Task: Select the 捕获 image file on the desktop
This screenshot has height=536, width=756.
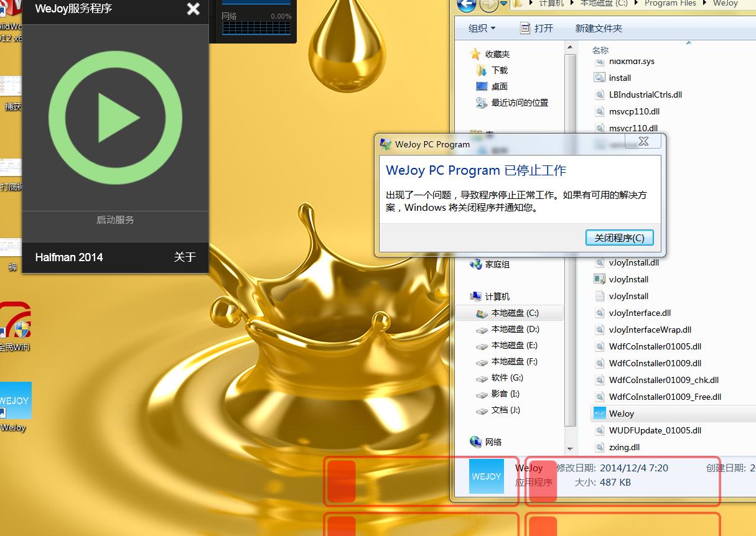Action: [x=11, y=93]
